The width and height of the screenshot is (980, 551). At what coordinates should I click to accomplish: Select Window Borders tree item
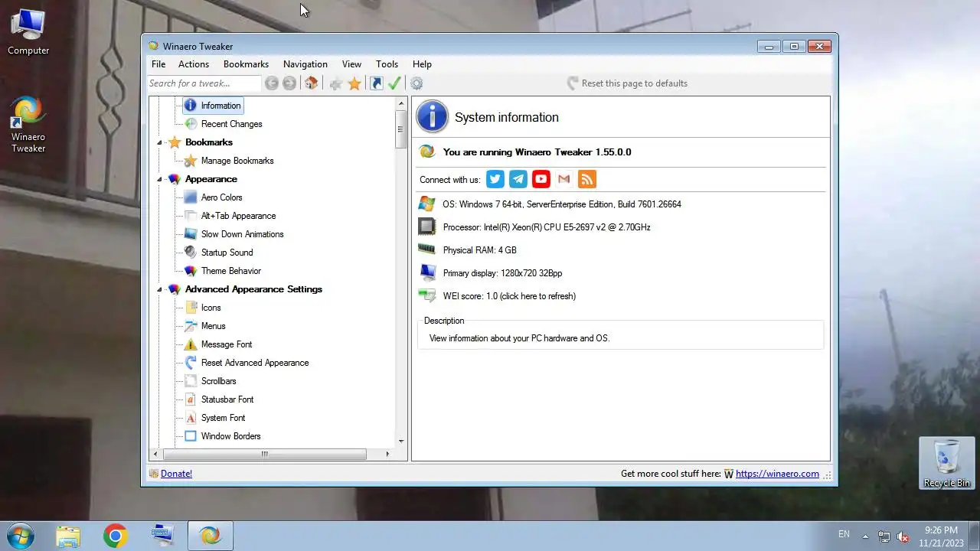(x=230, y=436)
